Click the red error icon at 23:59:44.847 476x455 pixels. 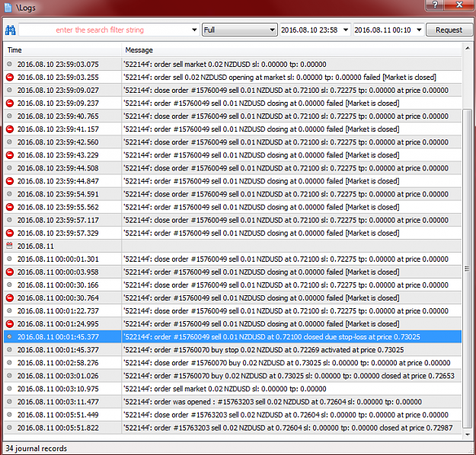pyautogui.click(x=10, y=181)
